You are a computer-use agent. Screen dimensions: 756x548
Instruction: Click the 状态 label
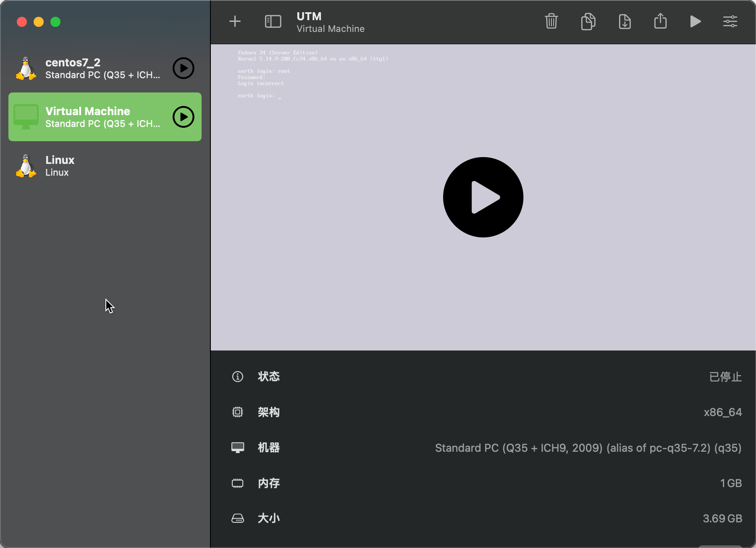click(269, 377)
